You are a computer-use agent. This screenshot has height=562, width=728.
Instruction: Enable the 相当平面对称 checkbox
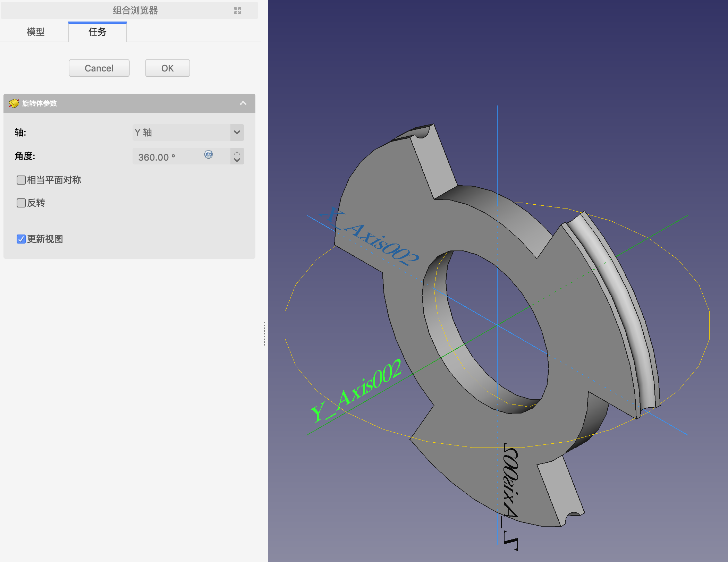21,180
